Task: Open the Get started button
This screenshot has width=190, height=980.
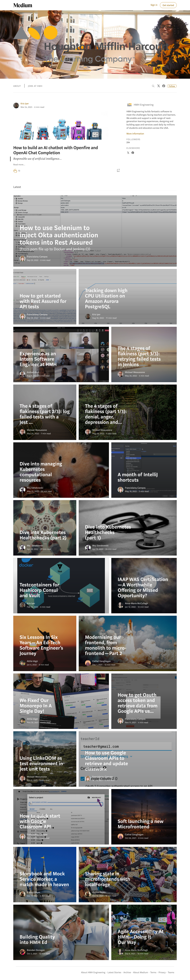Action: 168,5
